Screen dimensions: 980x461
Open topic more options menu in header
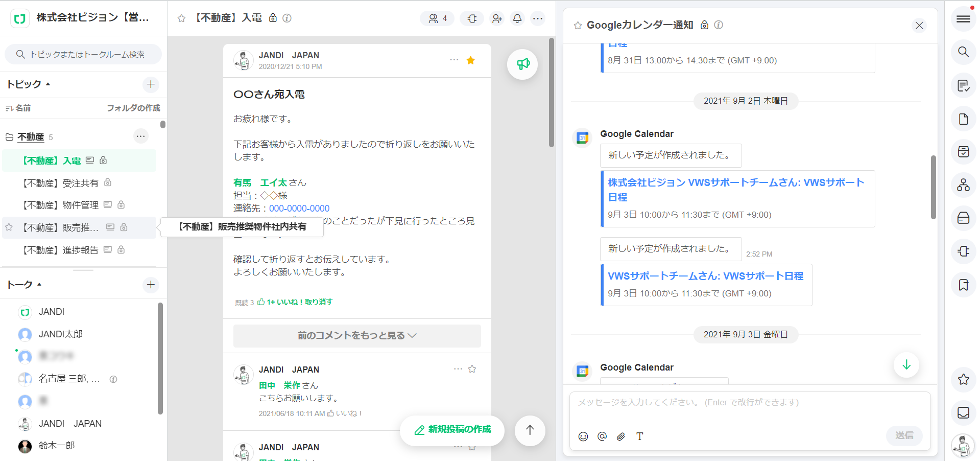538,18
